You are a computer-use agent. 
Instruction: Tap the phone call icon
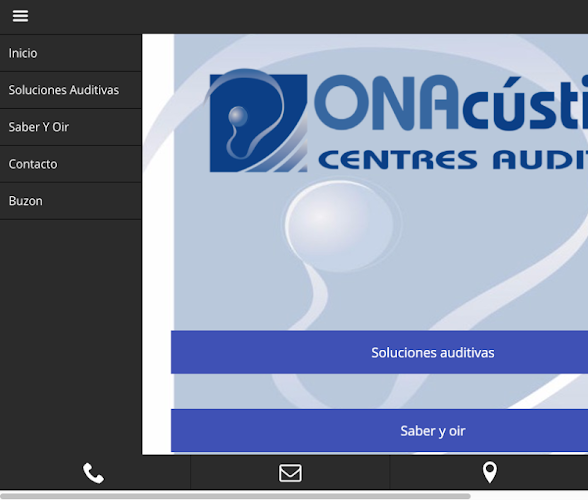click(x=93, y=473)
